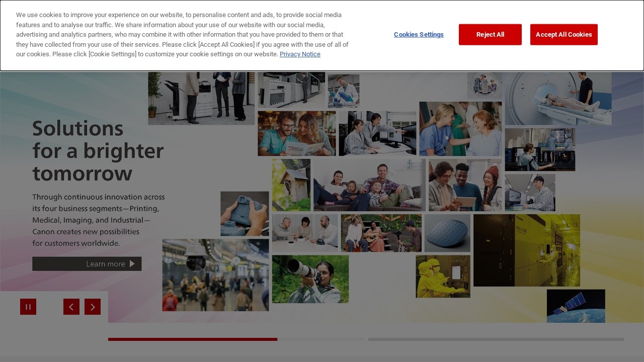The height and width of the screenshot is (362, 644).
Task: Select the first slide progress bar
Action: coord(236,339)
